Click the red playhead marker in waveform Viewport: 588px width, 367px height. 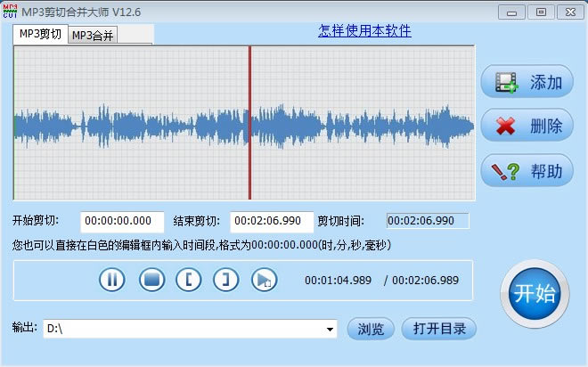(249, 123)
